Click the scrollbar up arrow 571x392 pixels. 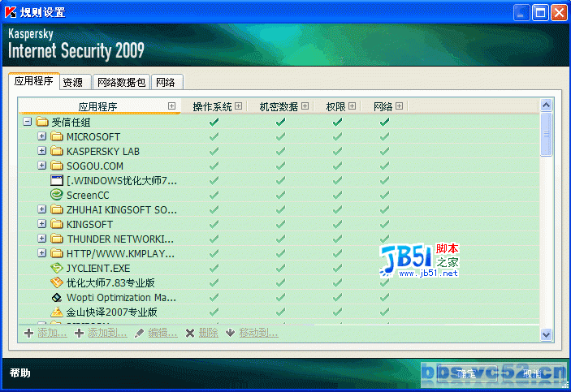[546, 106]
